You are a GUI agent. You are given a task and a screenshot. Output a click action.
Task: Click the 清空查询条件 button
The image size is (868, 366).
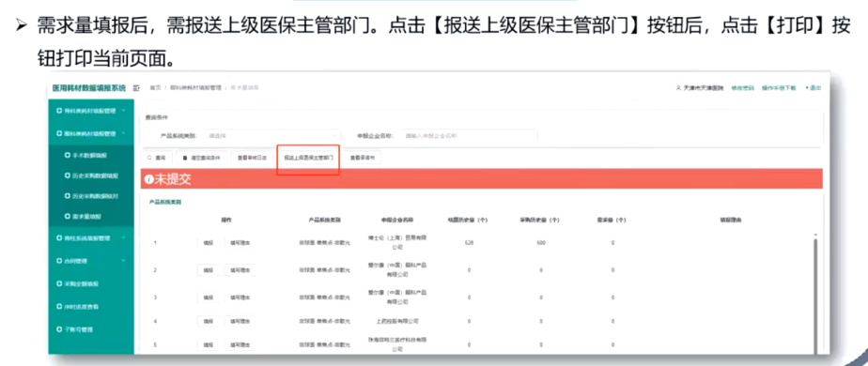pyautogui.click(x=201, y=158)
